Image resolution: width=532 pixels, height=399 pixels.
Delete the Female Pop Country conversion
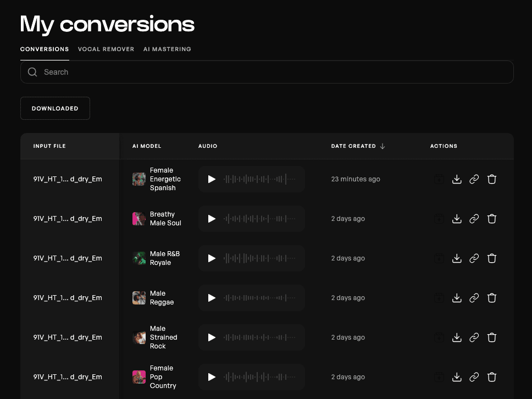(492, 377)
